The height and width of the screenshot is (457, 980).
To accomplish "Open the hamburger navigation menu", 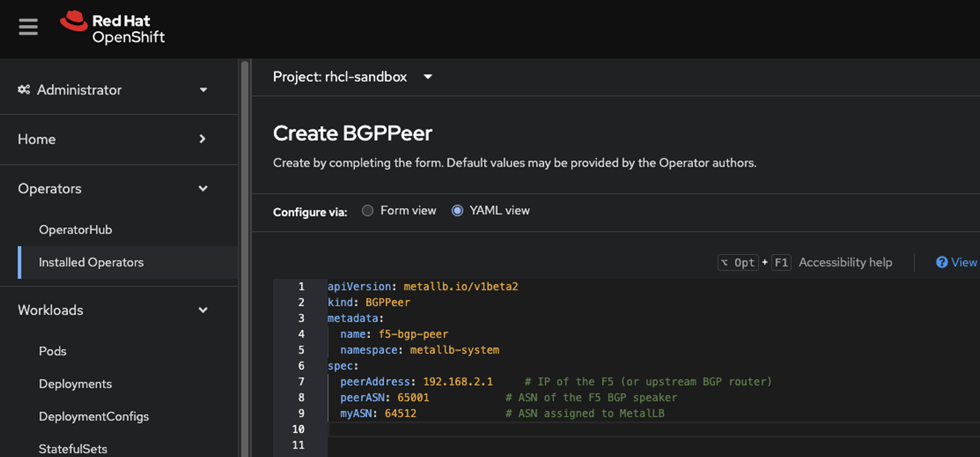I will pos(28,27).
